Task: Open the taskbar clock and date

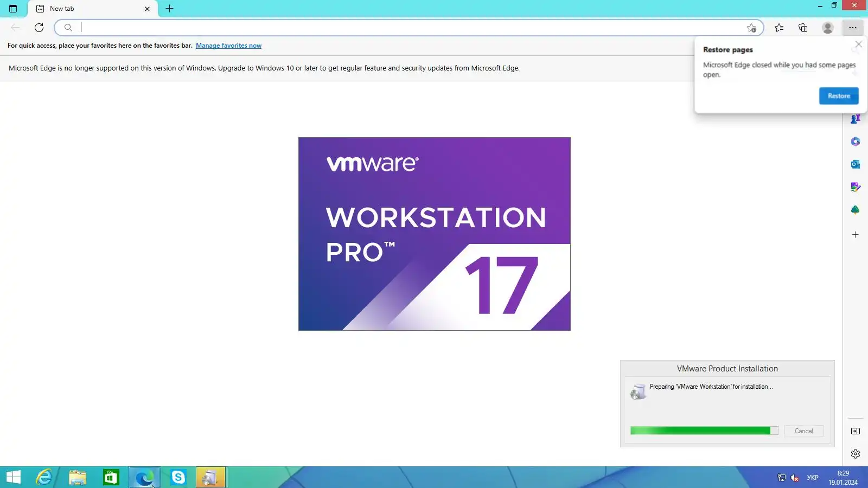Action: tap(843, 478)
